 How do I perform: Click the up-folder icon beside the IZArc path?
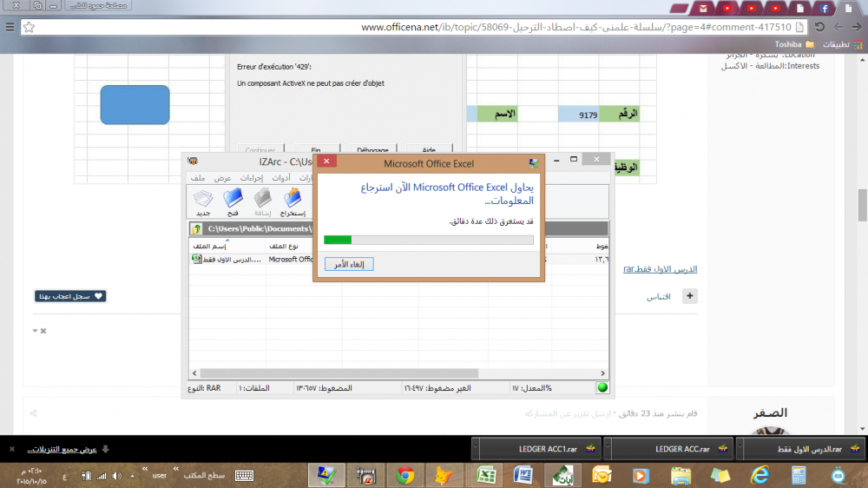[x=197, y=228]
